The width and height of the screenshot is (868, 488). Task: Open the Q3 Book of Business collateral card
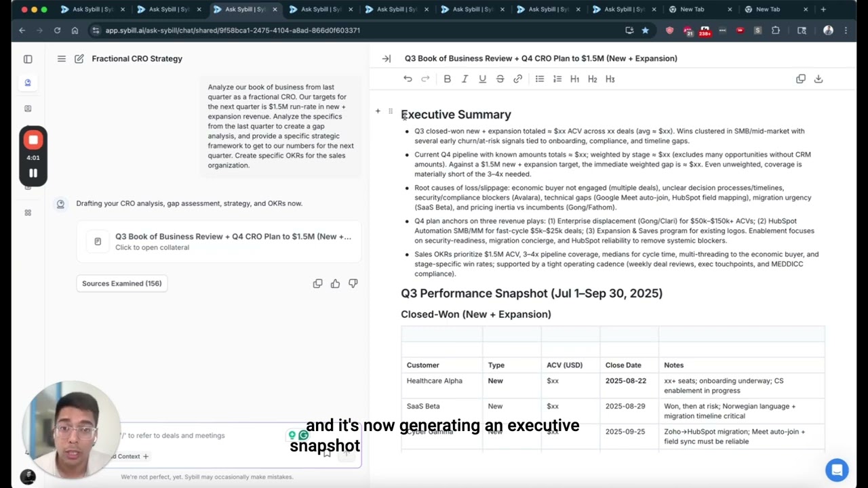(x=219, y=241)
